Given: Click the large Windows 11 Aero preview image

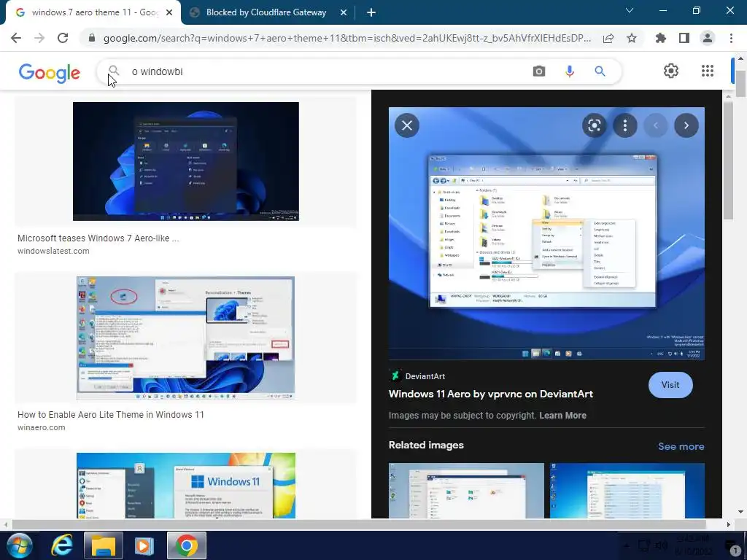Looking at the screenshot, I should coord(546,233).
